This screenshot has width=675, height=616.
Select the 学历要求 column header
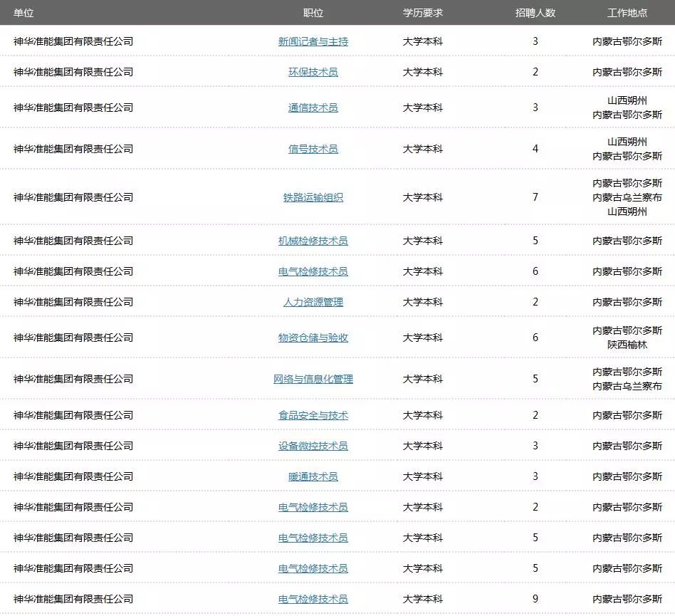pos(423,13)
